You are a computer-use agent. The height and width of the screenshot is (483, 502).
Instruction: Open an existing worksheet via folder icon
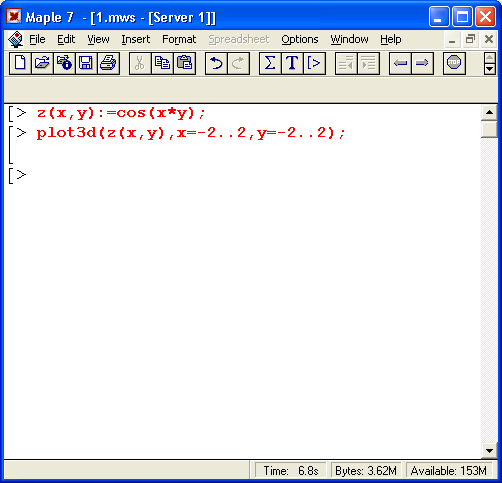[42, 63]
